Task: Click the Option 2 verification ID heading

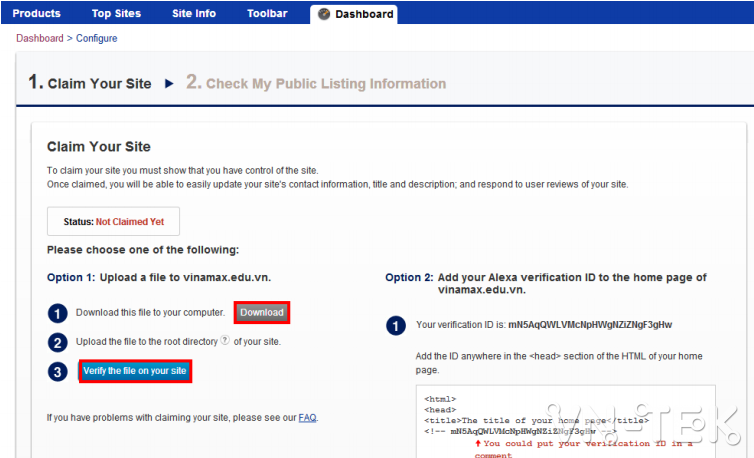Action: click(546, 283)
